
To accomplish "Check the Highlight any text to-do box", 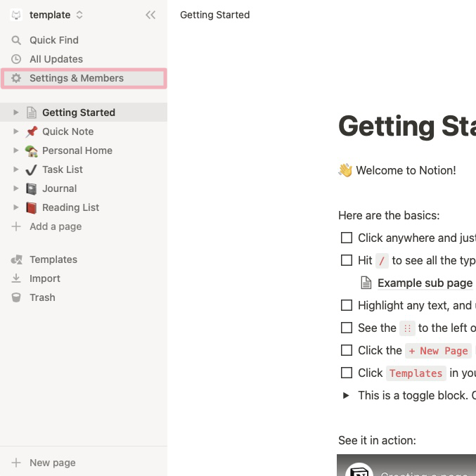I will click(x=347, y=305).
